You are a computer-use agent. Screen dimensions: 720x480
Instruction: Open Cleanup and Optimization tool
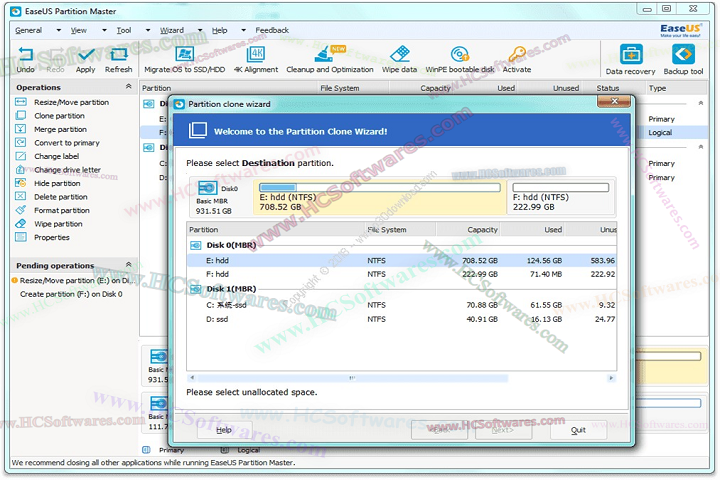click(x=330, y=60)
